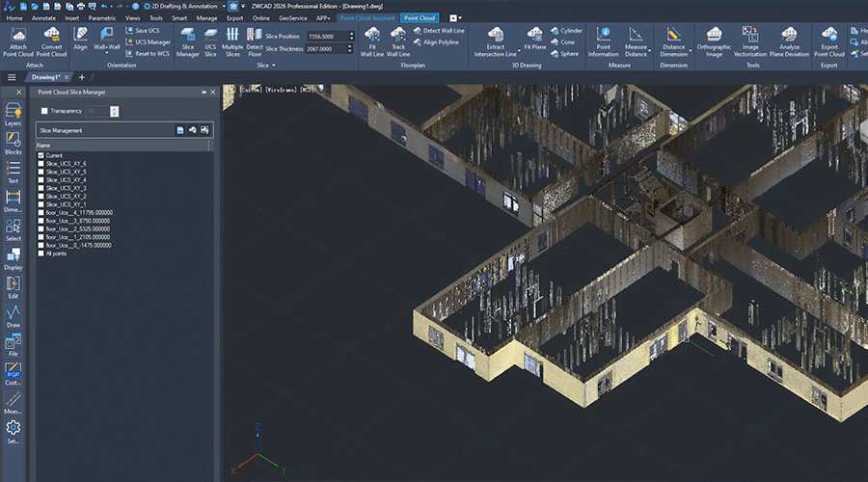The image size is (868, 482).
Task: Check the floor_Ucs__2_5325.000000 checkbox
Action: coord(41,228)
